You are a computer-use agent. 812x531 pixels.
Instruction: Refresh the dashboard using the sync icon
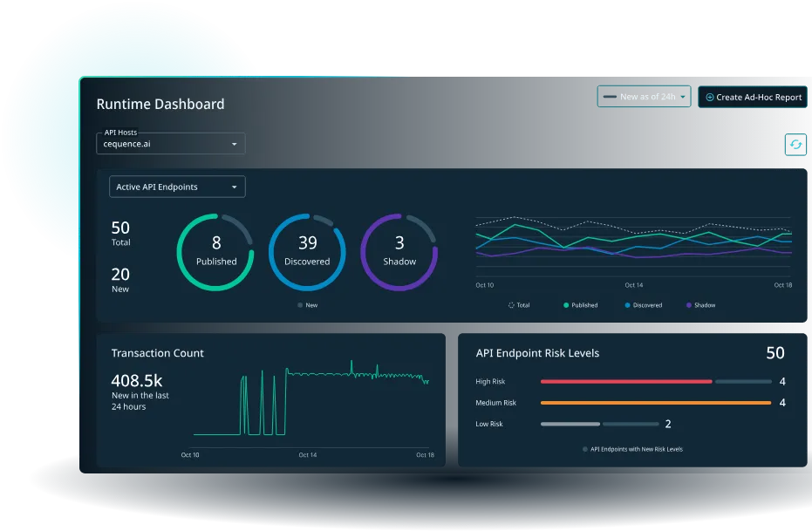[x=795, y=144]
